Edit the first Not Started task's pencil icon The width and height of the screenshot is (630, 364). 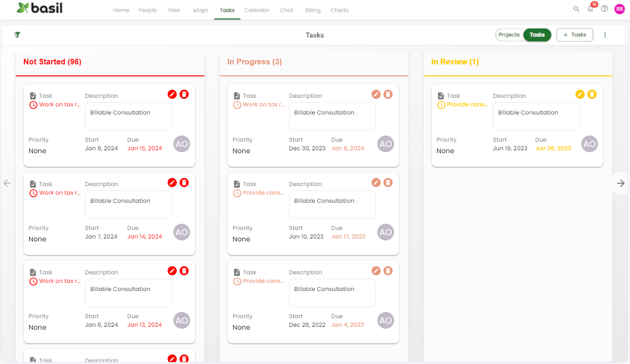tap(172, 94)
